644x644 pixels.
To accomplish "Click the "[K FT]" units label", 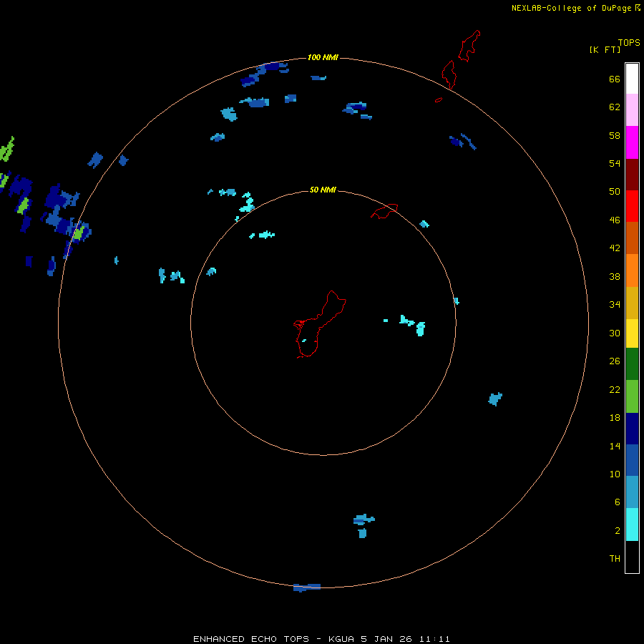I will (x=605, y=49).
